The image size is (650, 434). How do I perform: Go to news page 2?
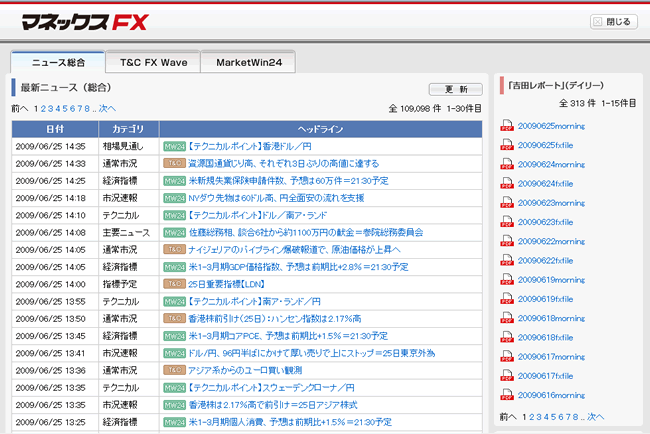(x=43, y=109)
